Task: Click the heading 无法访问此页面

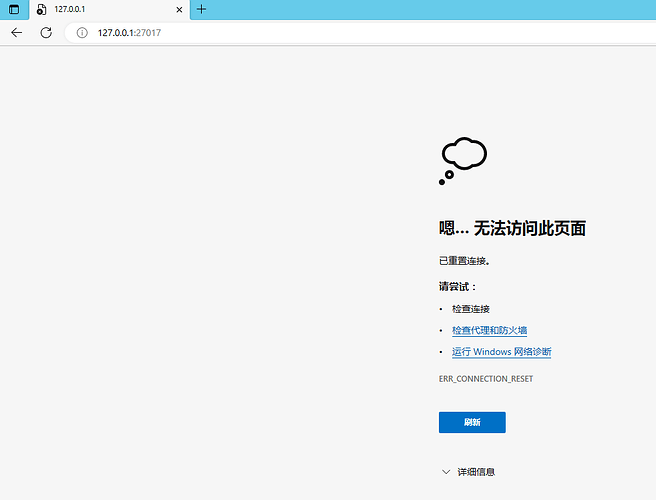Action: click(x=512, y=228)
